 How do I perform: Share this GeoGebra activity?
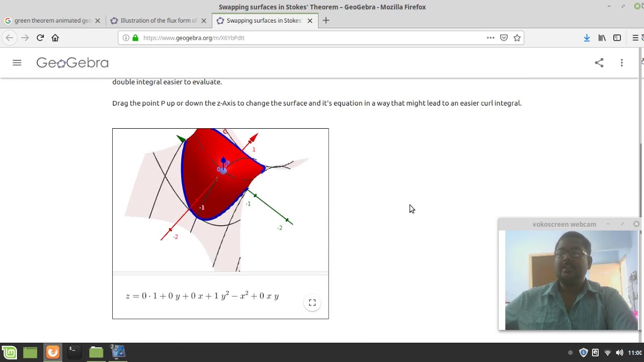click(x=599, y=63)
